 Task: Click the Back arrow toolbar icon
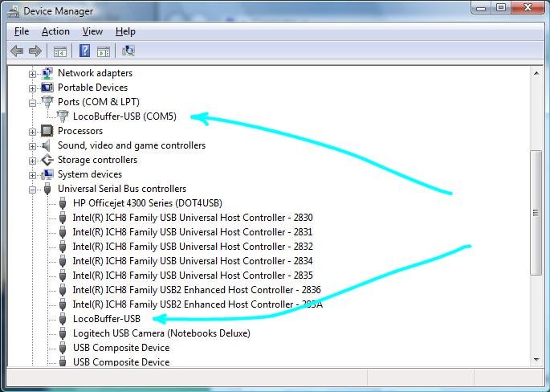17,51
